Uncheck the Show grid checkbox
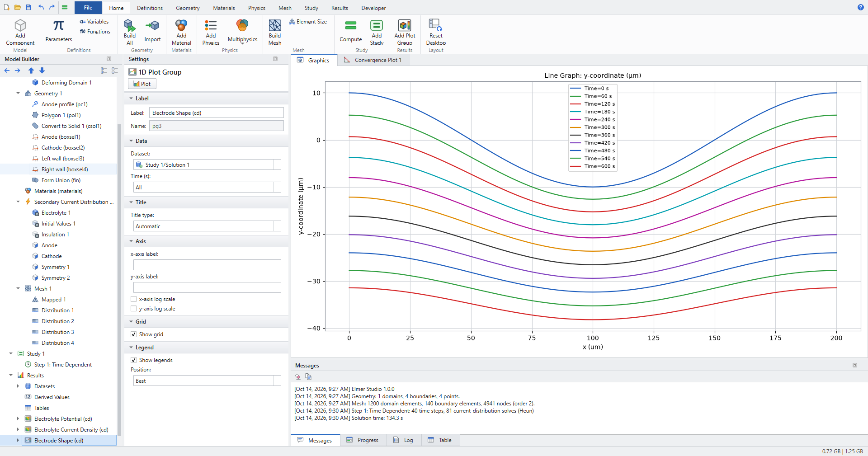The image size is (868, 456). coord(134,334)
